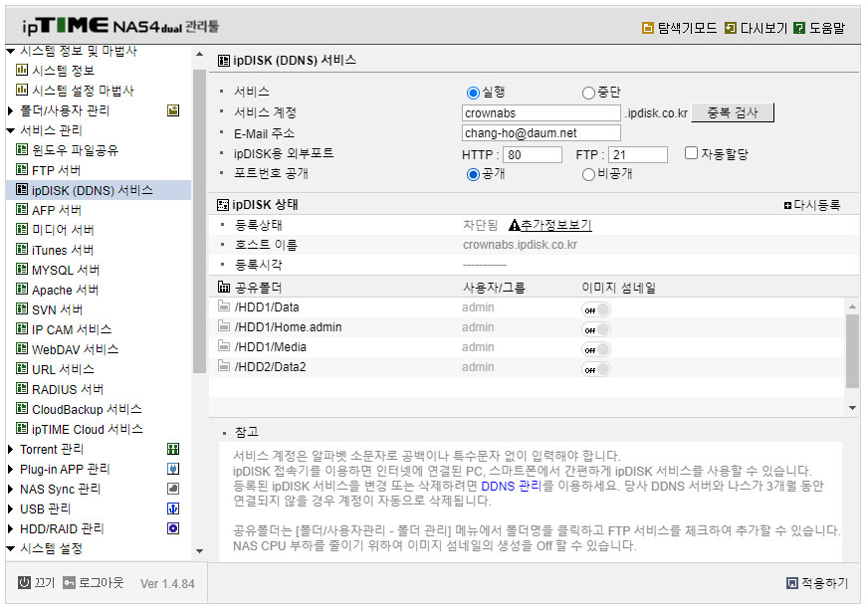Collapse the 시스템 정보 및 마법사 tree
Screen dimensions: 868x609
tap(11, 51)
